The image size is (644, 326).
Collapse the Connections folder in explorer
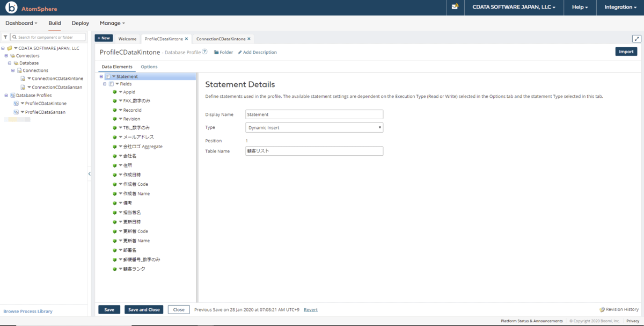point(13,71)
